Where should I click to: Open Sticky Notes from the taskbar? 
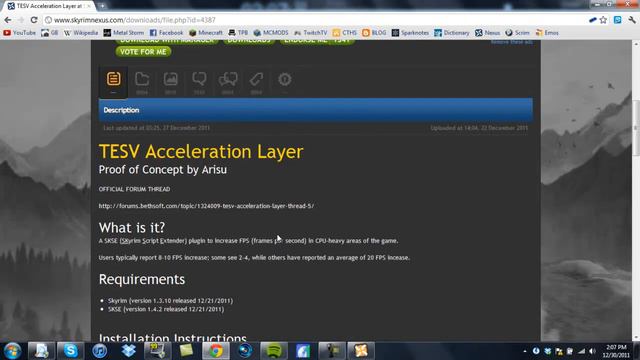click(187, 351)
